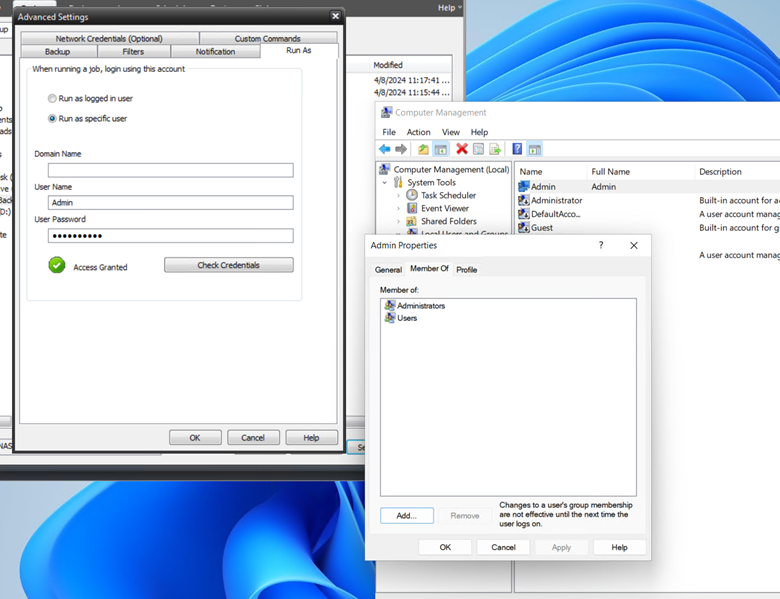Screen dimensions: 780x599
Task: Click OK in Advanced Settings dialog
Action: point(195,438)
